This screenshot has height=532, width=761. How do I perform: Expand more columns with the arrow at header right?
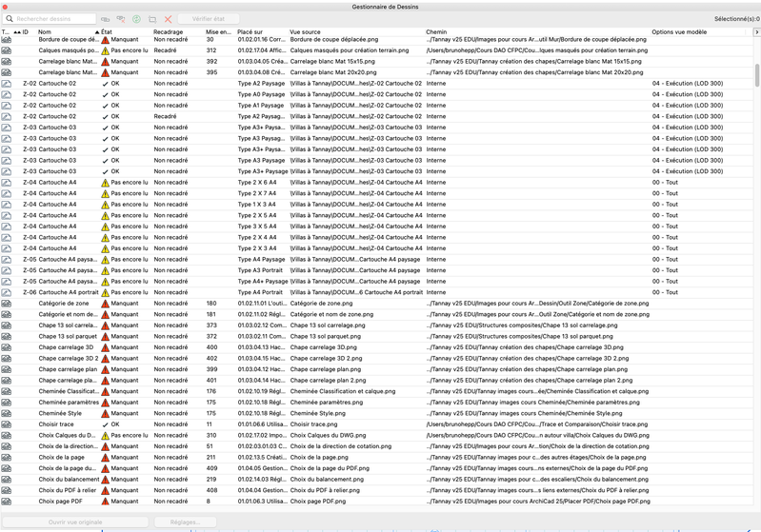click(x=756, y=32)
